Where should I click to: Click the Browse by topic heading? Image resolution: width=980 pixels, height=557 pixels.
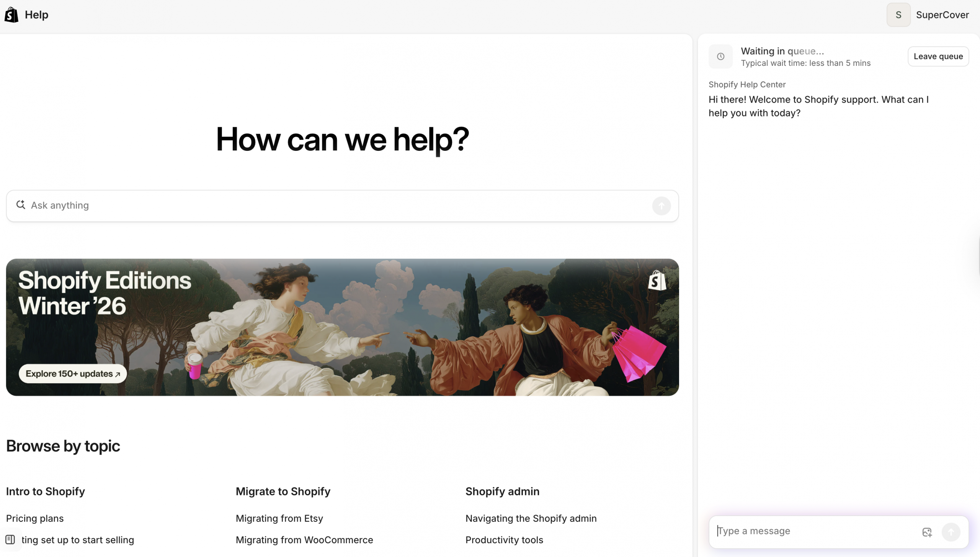63,446
